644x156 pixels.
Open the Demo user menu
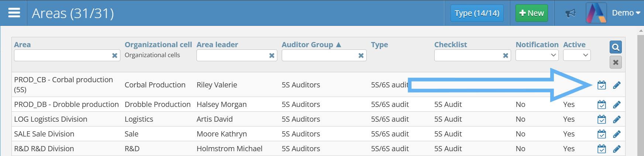[626, 13]
